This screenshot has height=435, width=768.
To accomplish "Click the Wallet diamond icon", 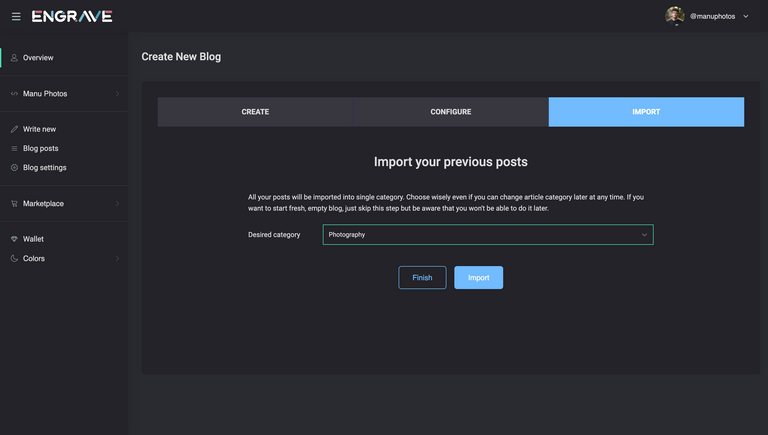I will (14, 239).
